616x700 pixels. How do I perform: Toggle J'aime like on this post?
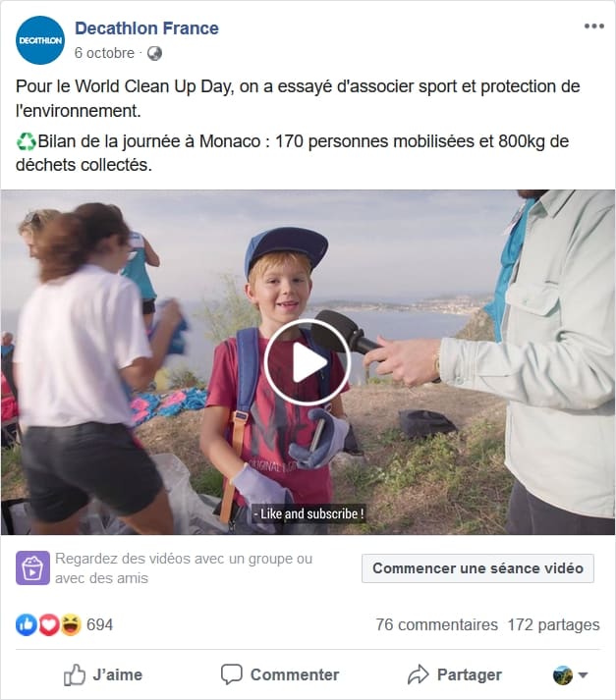pyautogui.click(x=103, y=674)
